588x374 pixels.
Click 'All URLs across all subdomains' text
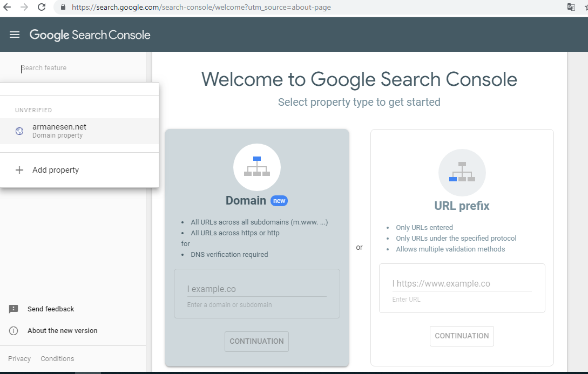(x=259, y=222)
